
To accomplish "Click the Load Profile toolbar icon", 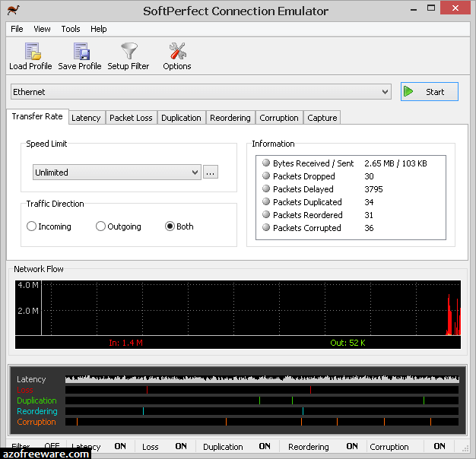I will pos(33,51).
